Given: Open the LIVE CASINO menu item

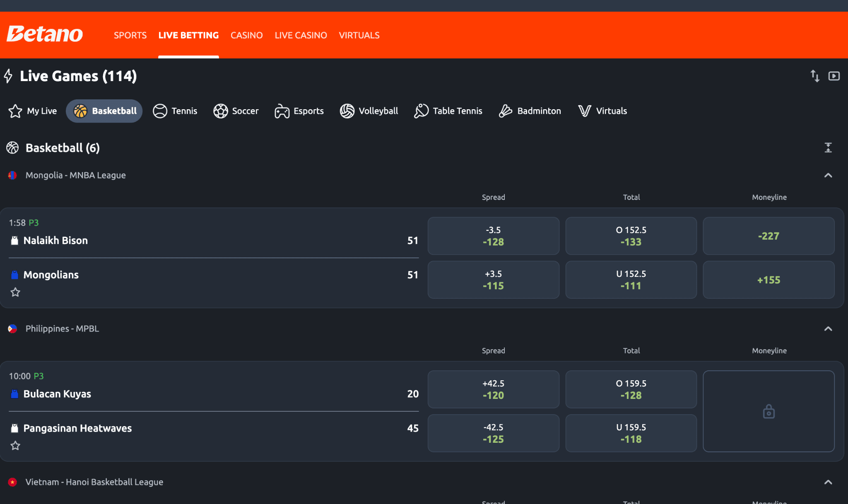Looking at the screenshot, I should click(301, 35).
